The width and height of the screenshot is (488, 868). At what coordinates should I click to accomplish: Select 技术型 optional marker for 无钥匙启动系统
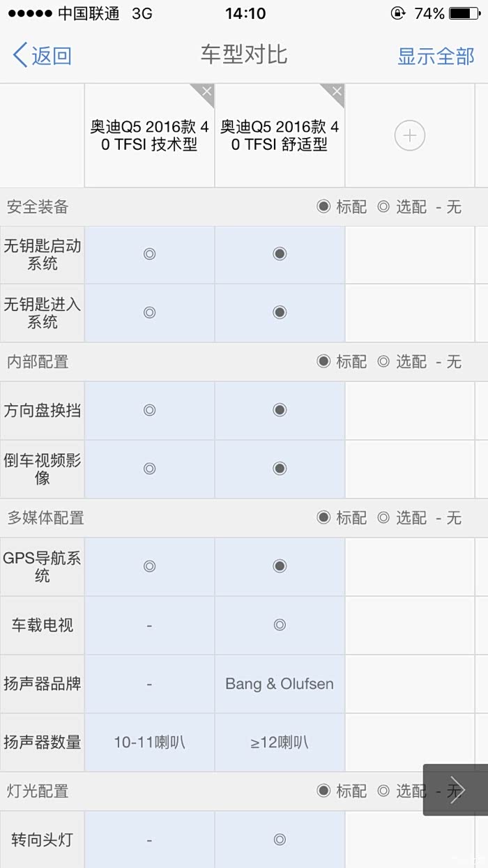coord(149,254)
